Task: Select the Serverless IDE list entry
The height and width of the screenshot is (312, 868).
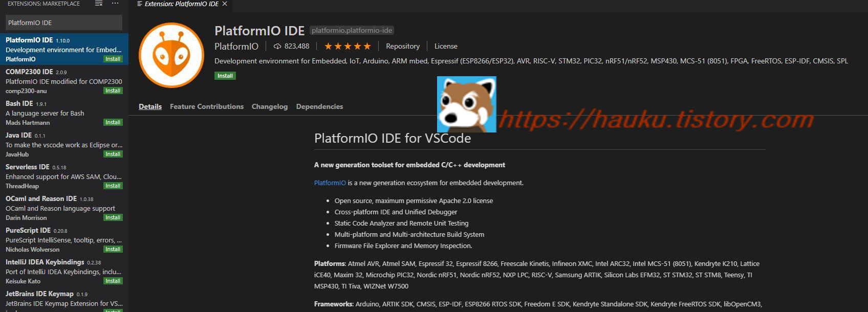Action: coord(64,176)
